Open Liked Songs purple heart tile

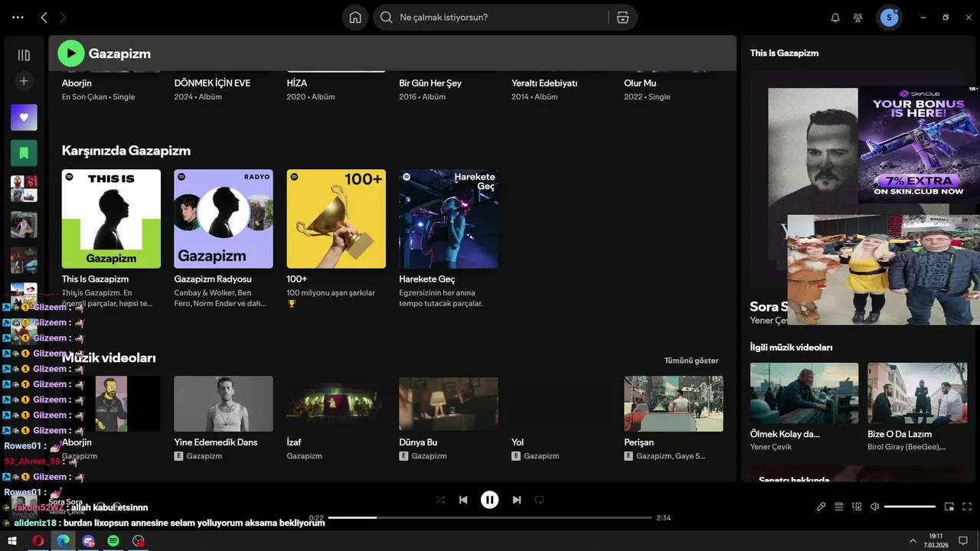click(24, 117)
